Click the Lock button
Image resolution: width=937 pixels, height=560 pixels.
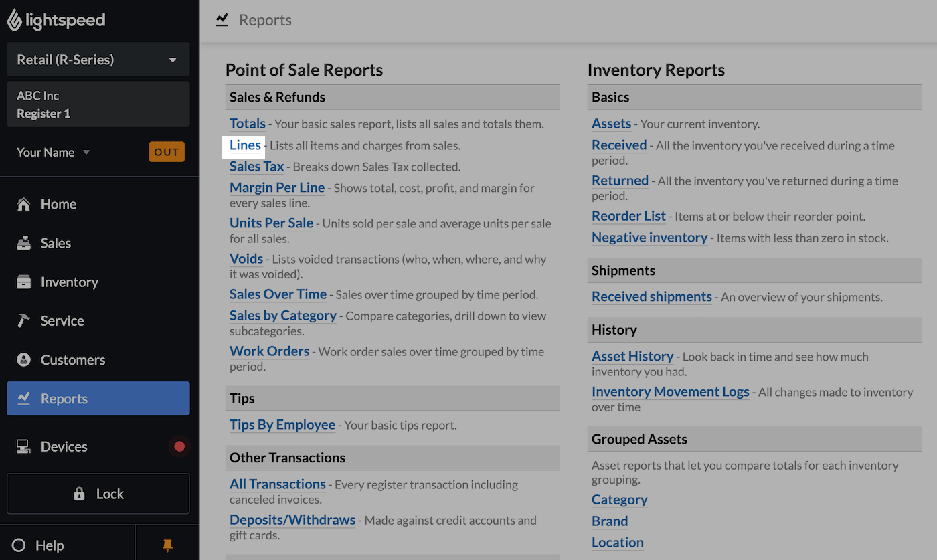click(98, 494)
